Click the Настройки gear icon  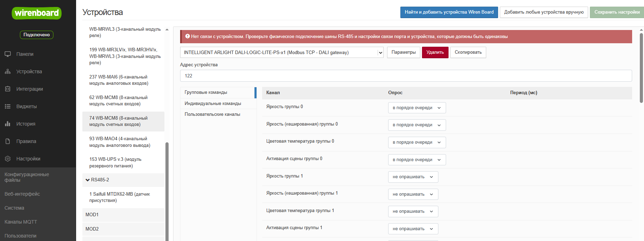click(8, 159)
